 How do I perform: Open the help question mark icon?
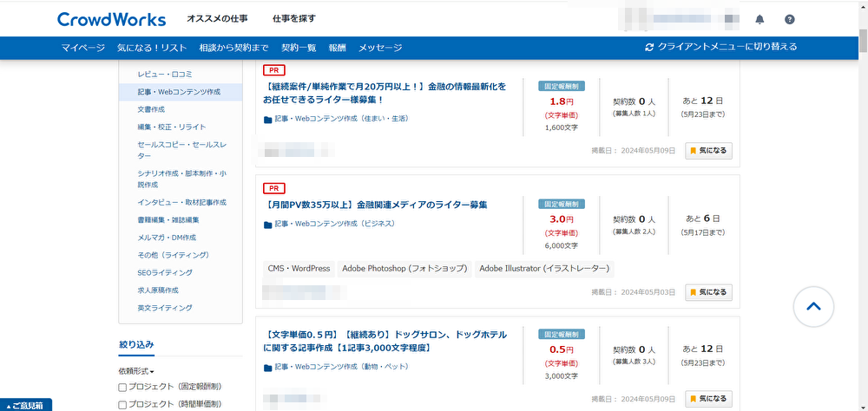(790, 19)
